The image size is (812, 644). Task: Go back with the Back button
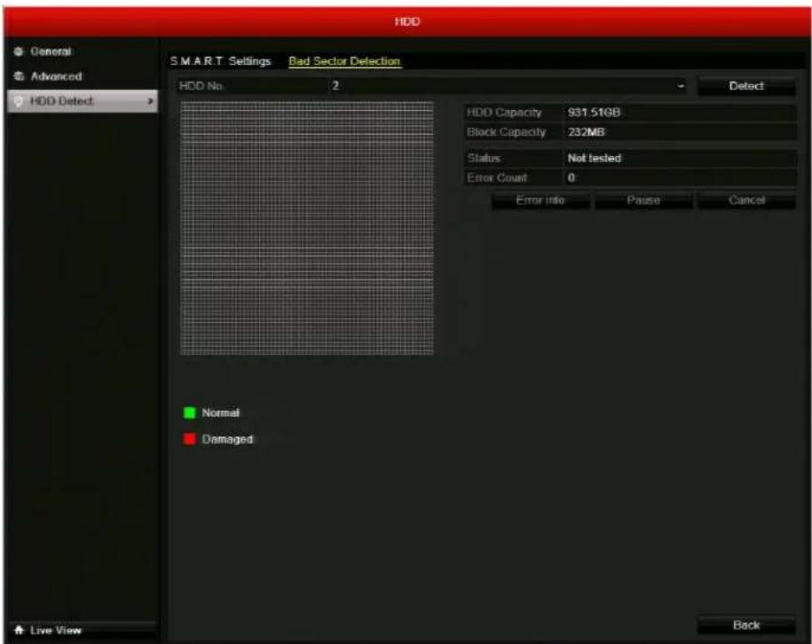coord(746,625)
